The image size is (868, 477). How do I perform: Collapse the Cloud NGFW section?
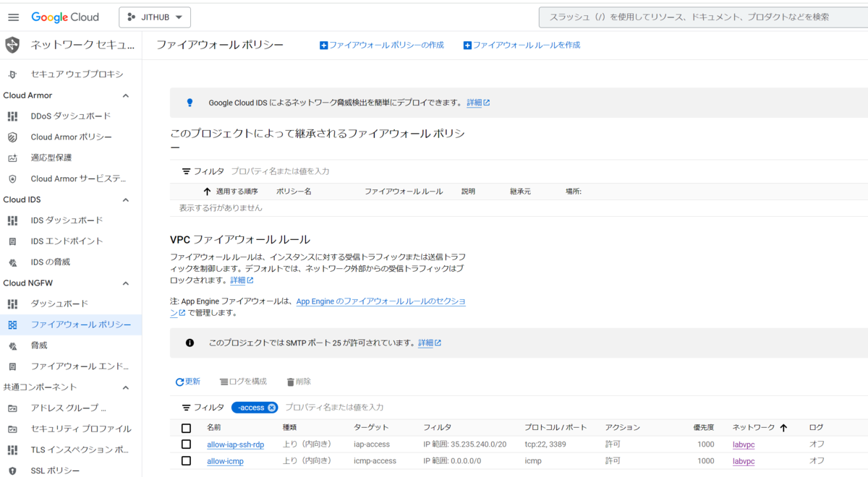[125, 283]
